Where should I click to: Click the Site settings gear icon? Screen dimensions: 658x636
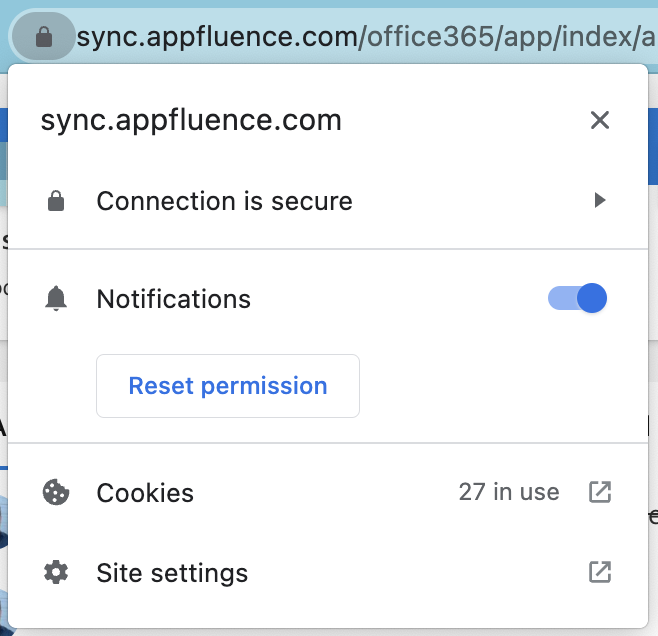[56, 573]
